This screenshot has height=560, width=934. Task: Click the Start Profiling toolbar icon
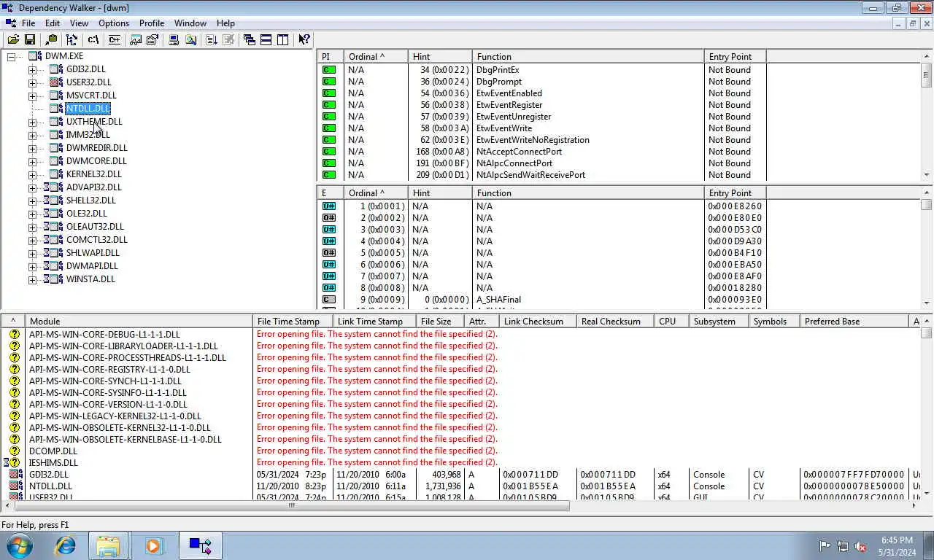(211, 40)
